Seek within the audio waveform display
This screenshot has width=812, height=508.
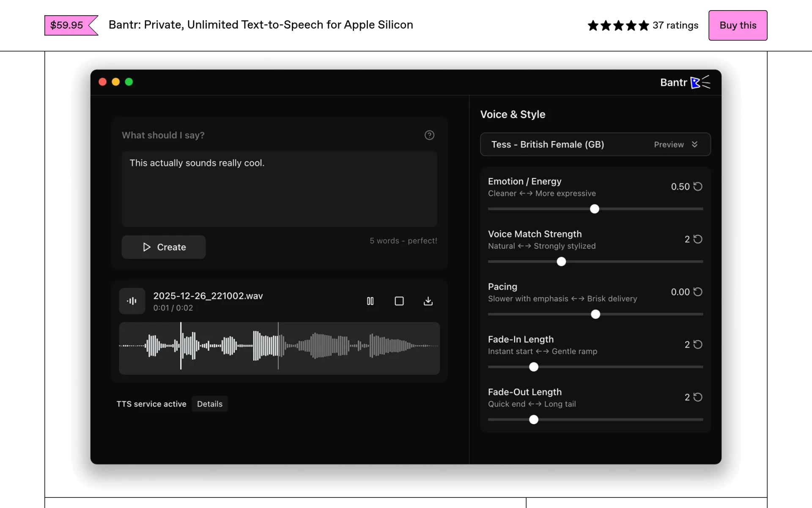coord(280,348)
